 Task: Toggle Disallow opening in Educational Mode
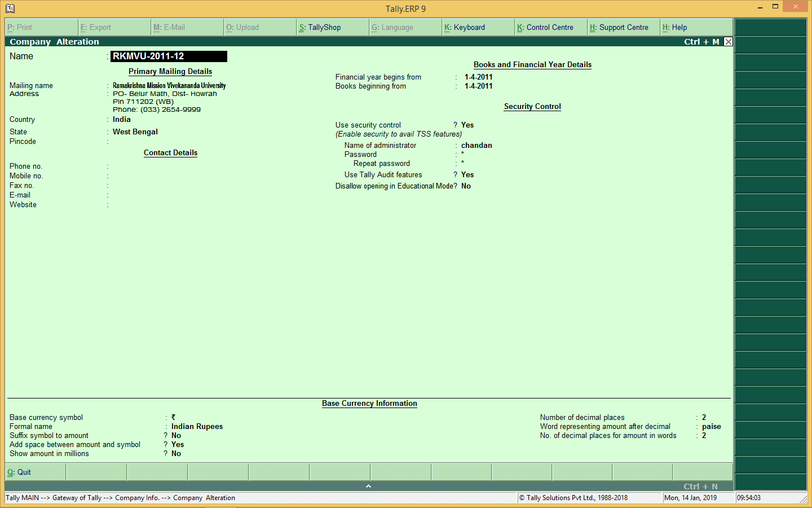[x=466, y=186]
